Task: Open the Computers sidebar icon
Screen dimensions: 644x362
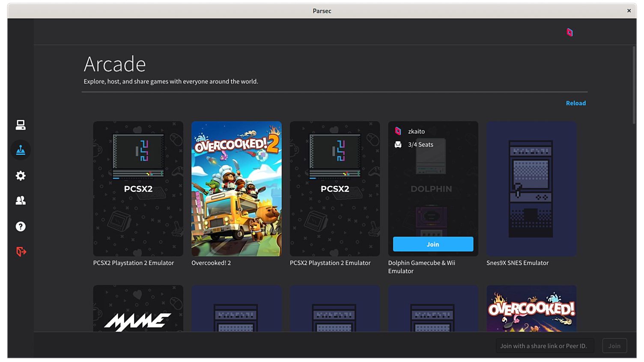Action: click(x=21, y=125)
